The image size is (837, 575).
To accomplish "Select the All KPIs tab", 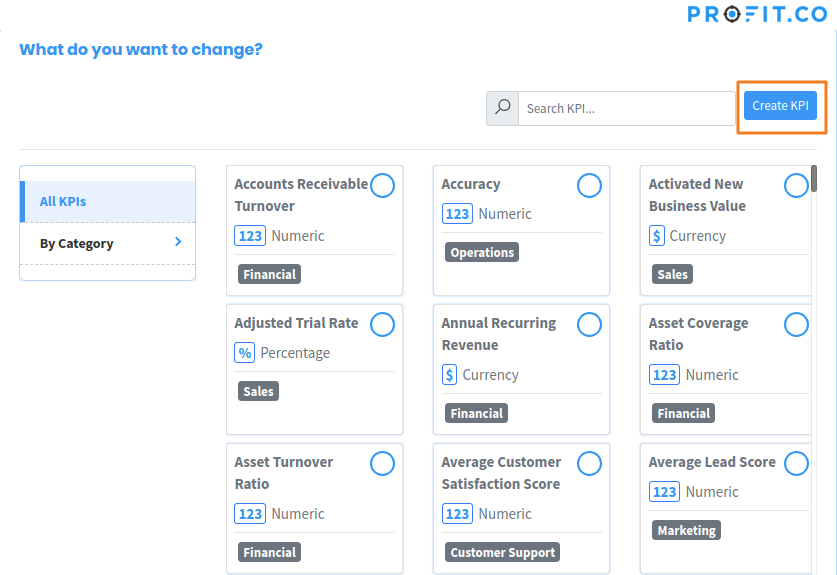I will [108, 201].
